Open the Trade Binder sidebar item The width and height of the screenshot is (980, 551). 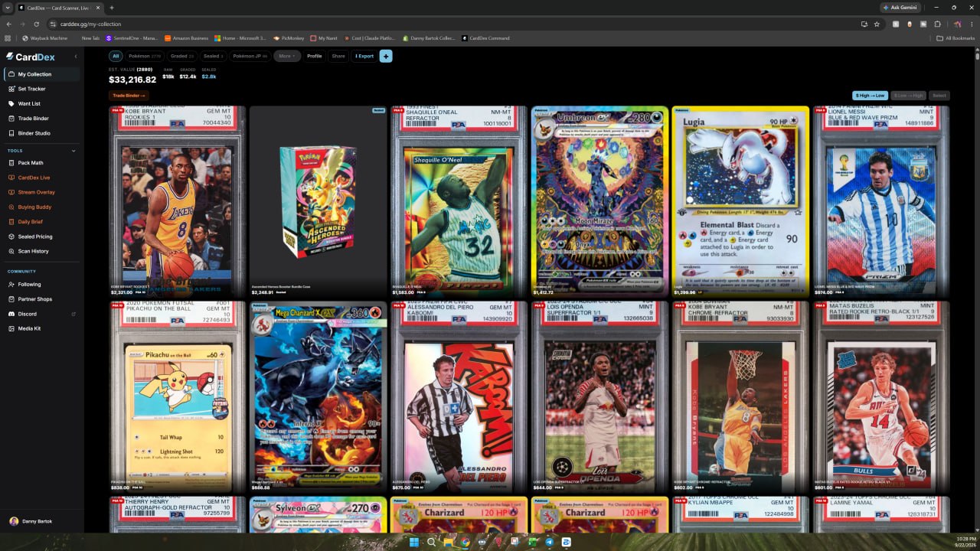click(x=41, y=119)
